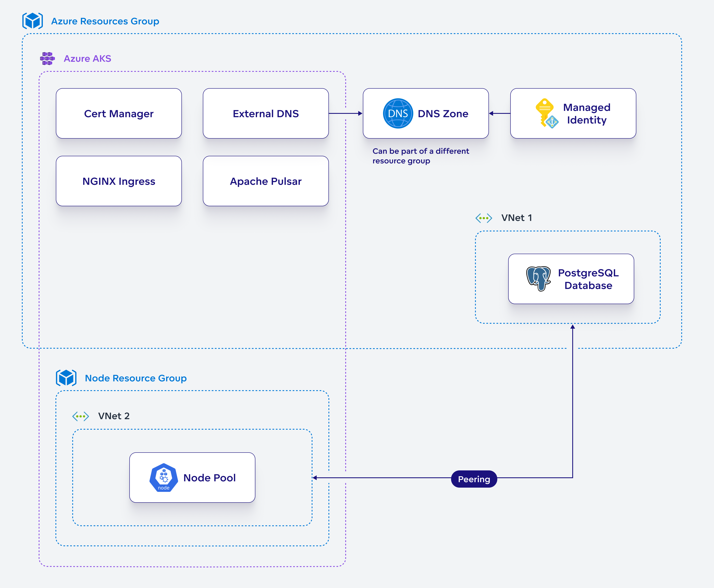Image resolution: width=714 pixels, height=588 pixels.
Task: Click the Kubernetes node icon in Node Pool
Action: point(164,478)
